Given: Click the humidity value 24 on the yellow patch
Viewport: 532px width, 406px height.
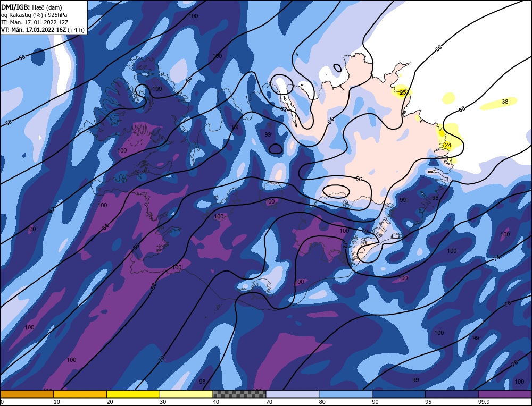Looking at the screenshot, I should (x=448, y=145).
